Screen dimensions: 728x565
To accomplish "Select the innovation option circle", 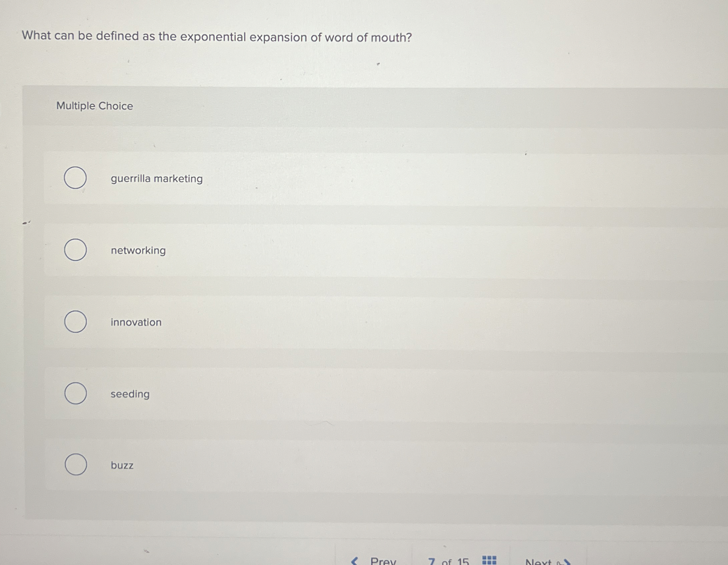I will pos(75,322).
